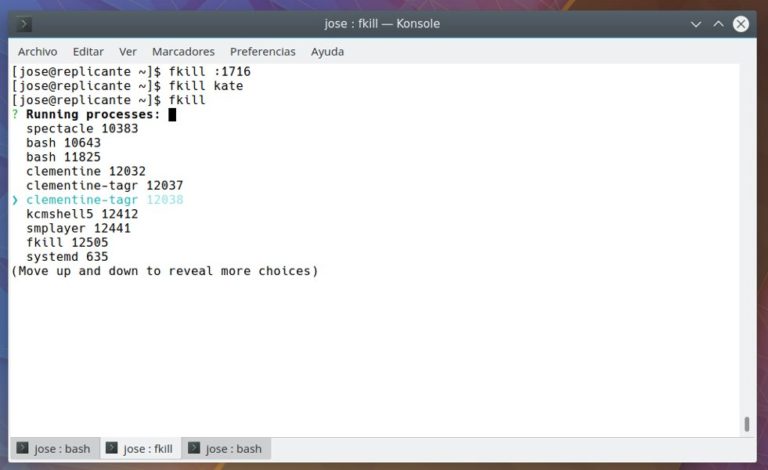Expand the Marcadores menu
The image size is (768, 470).
tap(183, 51)
